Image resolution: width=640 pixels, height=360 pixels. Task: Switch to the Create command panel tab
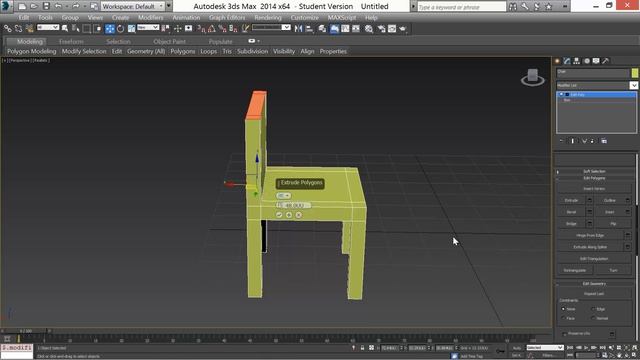[x=557, y=61]
